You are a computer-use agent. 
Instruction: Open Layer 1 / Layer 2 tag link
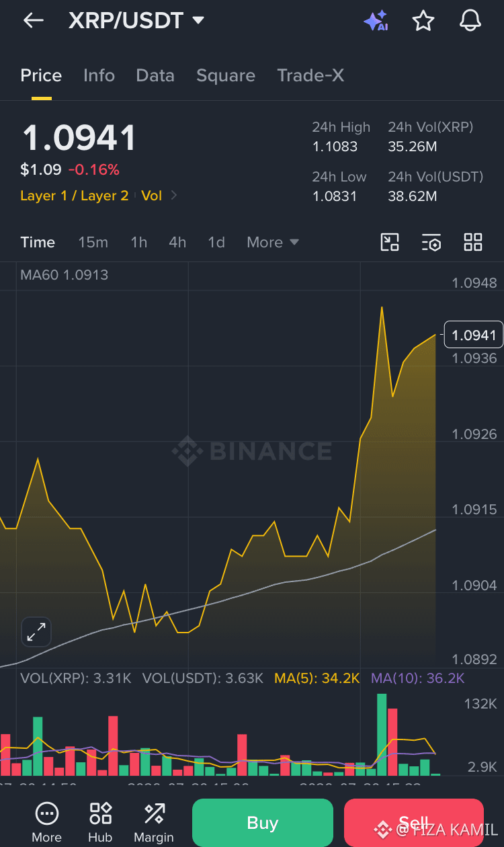tap(74, 196)
